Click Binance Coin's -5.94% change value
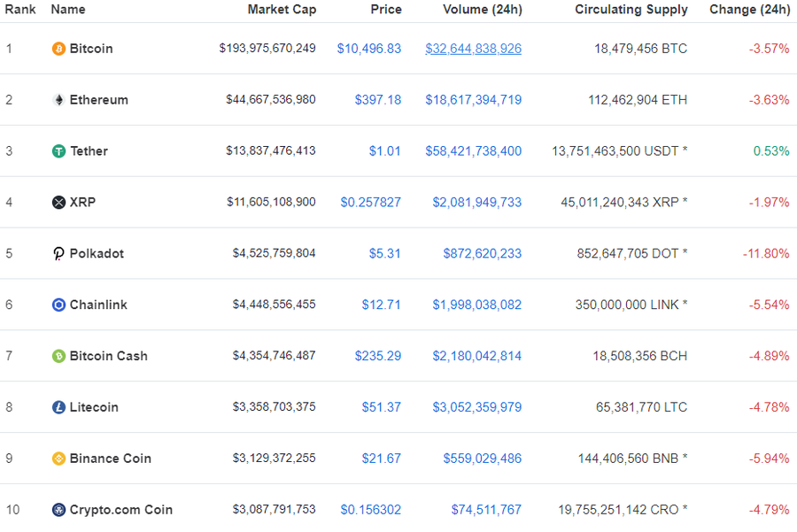This screenshot has height=532, width=797. point(770,459)
